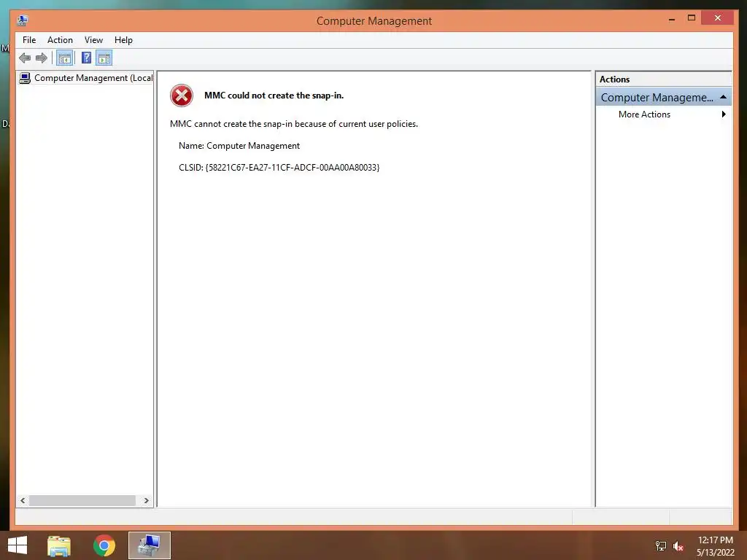This screenshot has width=747, height=560.
Task: Launch Google Chrome from the taskbar
Action: point(104,545)
